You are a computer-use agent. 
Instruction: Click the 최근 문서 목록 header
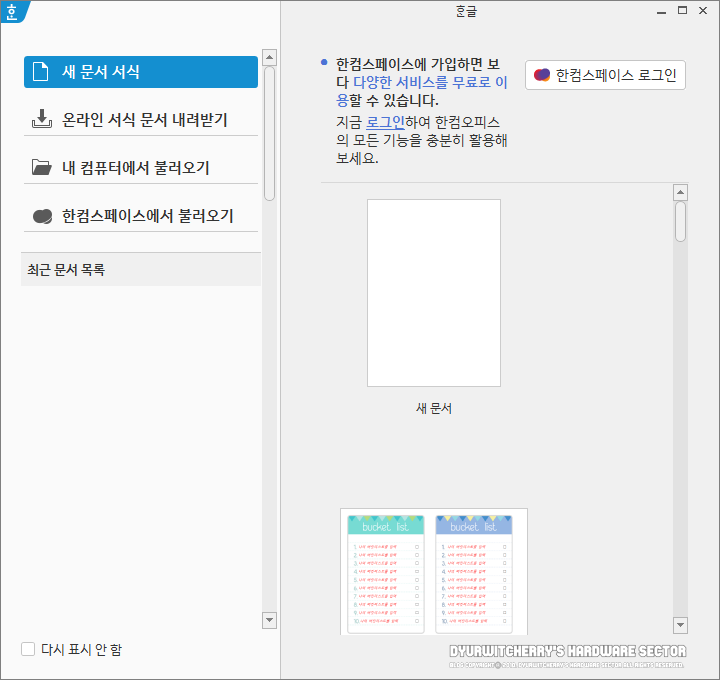(x=141, y=270)
